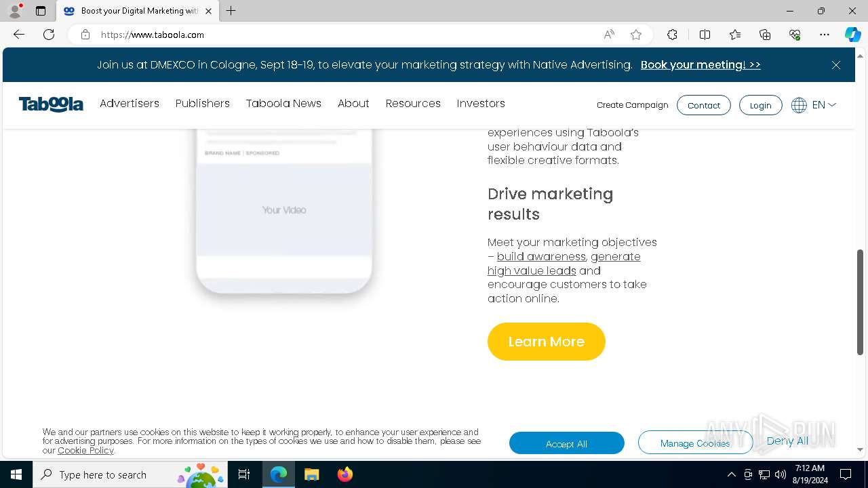The width and height of the screenshot is (868, 488).
Task: Open the Resources menu
Action: pos(413,103)
